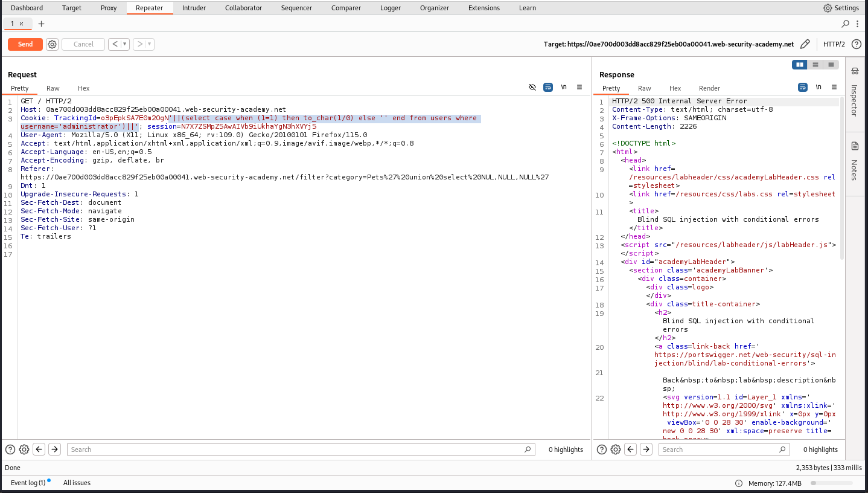
Task: Switch Response view to Hex
Action: (675, 88)
